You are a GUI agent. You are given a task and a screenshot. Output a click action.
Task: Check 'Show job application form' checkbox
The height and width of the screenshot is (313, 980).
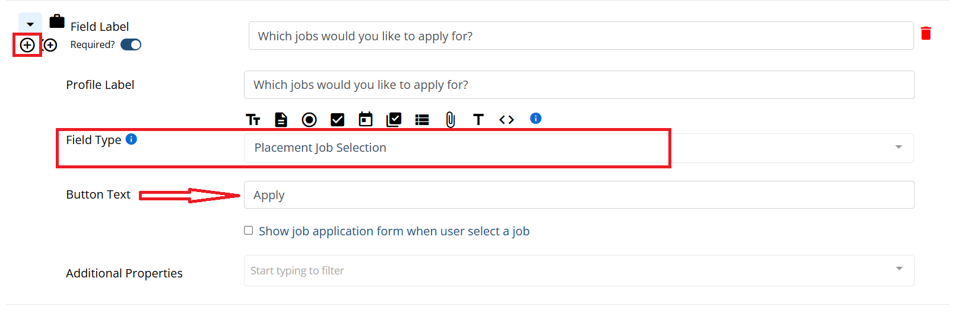249,231
